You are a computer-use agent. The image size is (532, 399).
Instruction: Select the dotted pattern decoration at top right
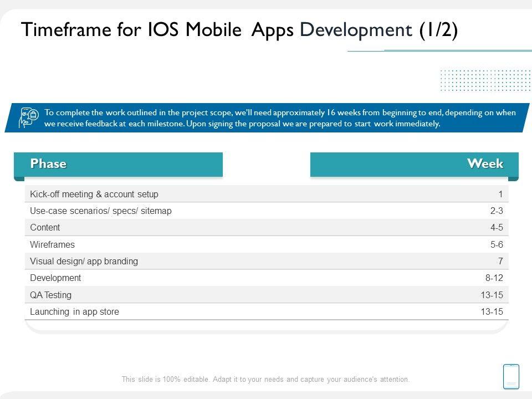(484, 80)
